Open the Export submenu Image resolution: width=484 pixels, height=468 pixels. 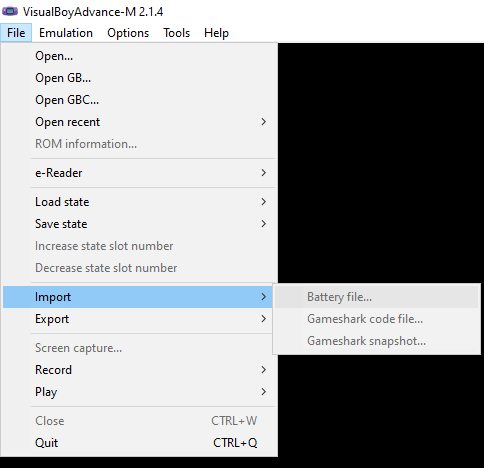[139, 319]
